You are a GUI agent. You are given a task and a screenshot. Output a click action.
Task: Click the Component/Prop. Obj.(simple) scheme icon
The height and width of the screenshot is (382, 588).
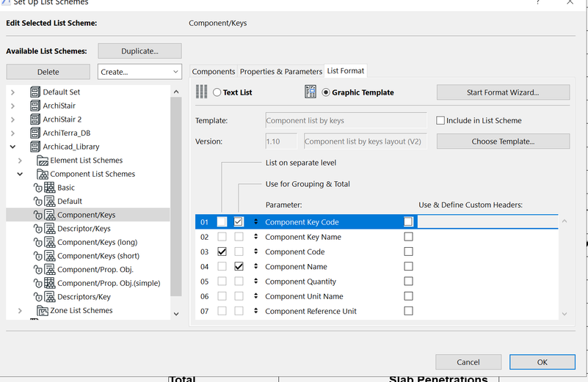pos(50,283)
